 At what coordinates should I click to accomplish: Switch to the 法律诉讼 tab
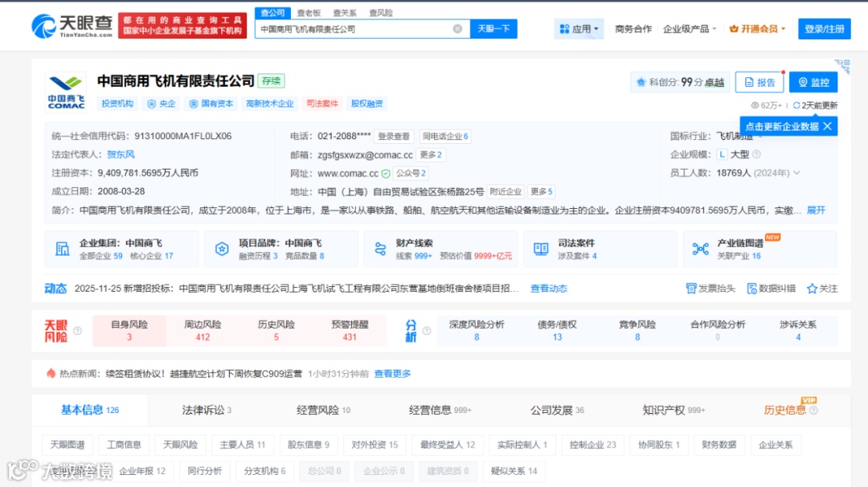click(207, 410)
